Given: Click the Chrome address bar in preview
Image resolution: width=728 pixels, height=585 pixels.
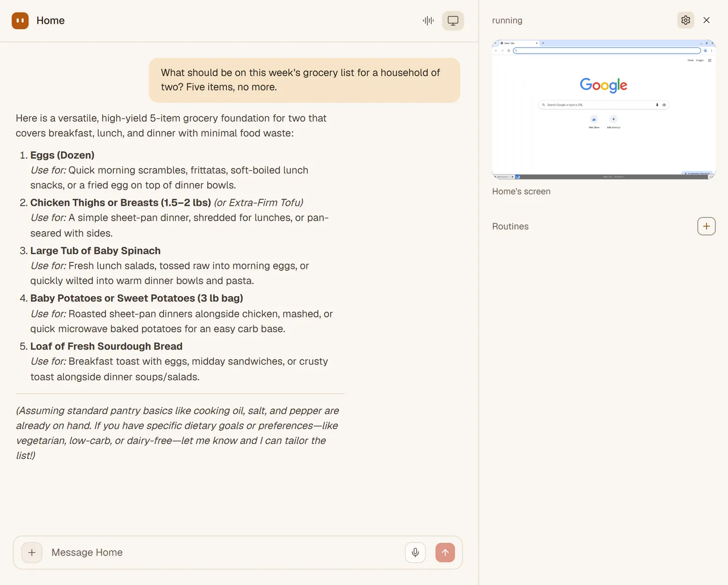Looking at the screenshot, I should coord(607,51).
